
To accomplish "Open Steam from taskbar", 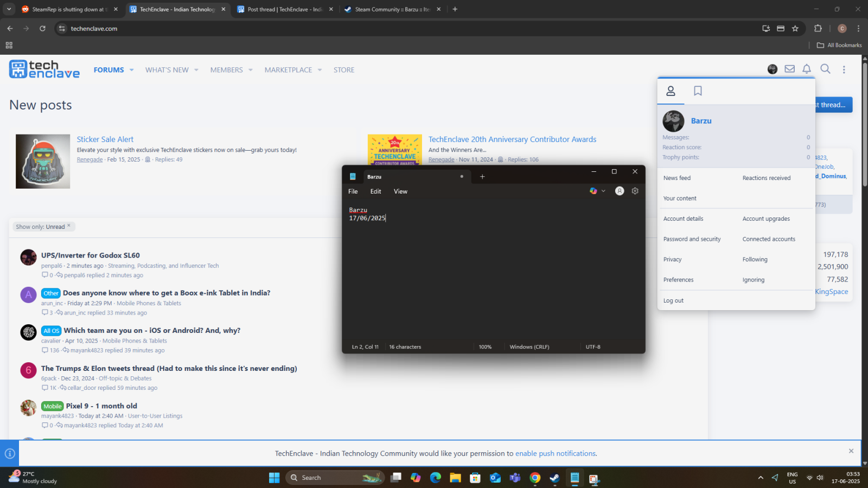I will click(x=554, y=478).
